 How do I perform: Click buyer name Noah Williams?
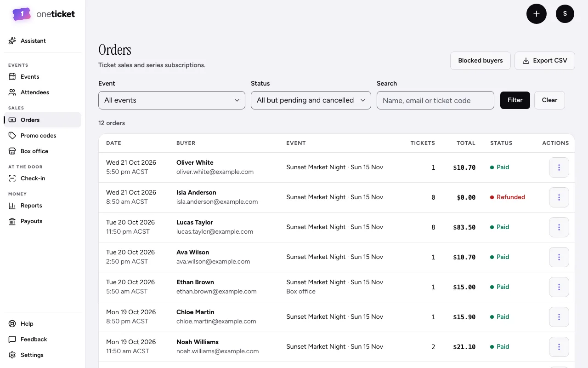pos(198,342)
